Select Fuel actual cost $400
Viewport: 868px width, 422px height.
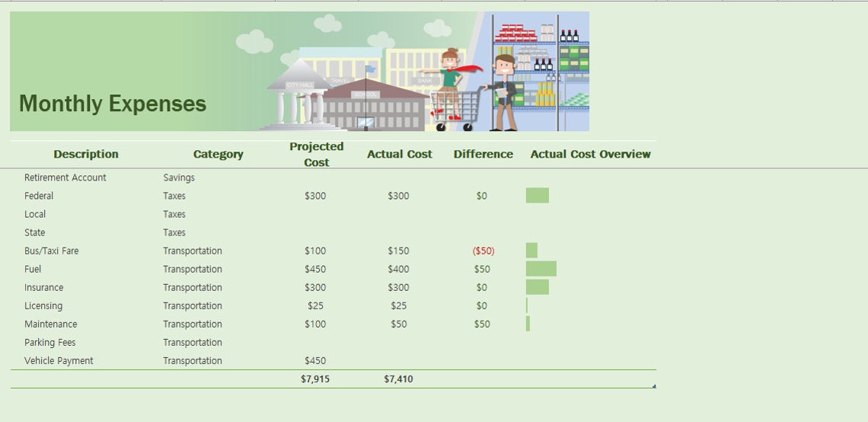(x=398, y=269)
